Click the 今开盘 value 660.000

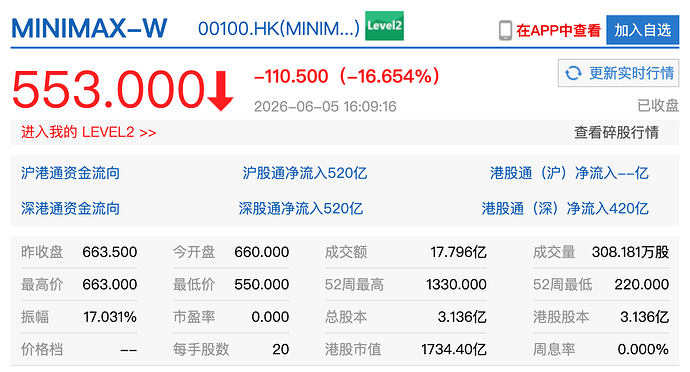pyautogui.click(x=261, y=252)
